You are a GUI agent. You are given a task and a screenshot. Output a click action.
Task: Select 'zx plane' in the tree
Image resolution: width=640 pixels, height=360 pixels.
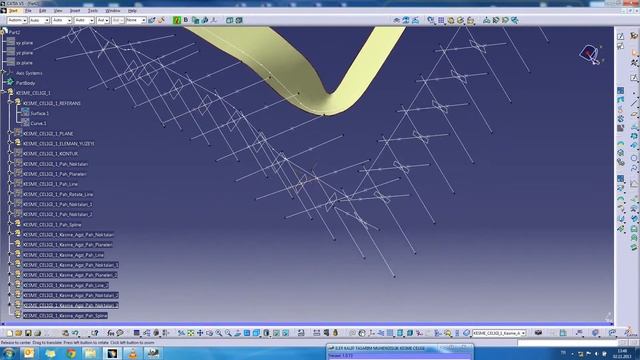click(24, 63)
